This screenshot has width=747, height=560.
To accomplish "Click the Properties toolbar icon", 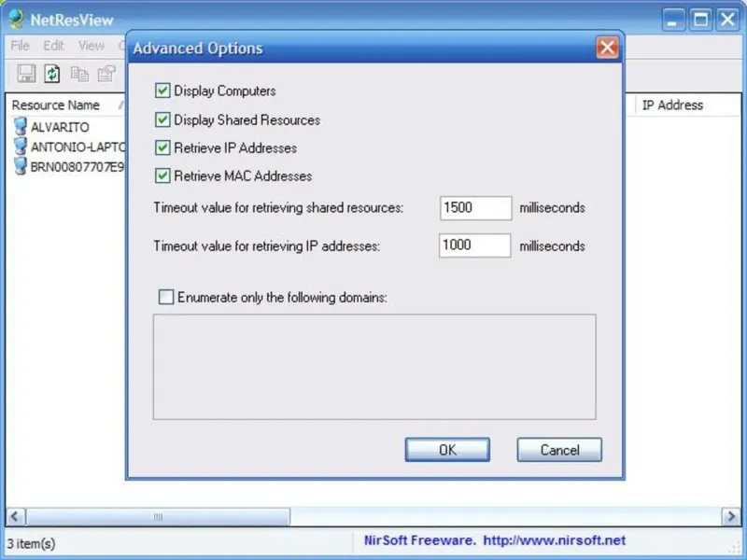I will [x=106, y=74].
